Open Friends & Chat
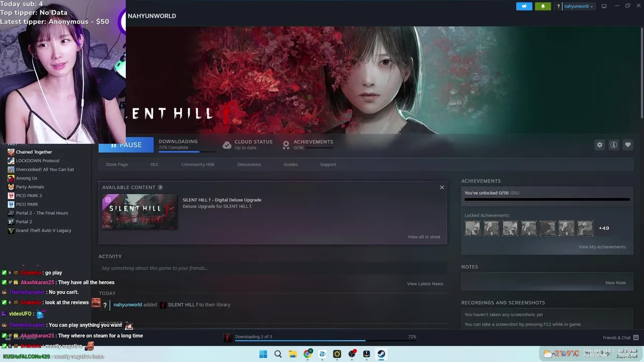Screen dimensions: 644x362 point(620,337)
